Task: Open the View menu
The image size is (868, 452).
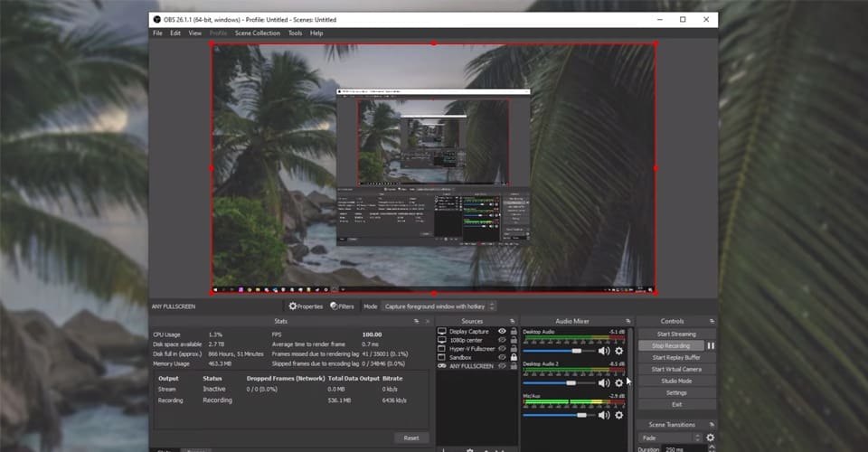Action: 195,33
